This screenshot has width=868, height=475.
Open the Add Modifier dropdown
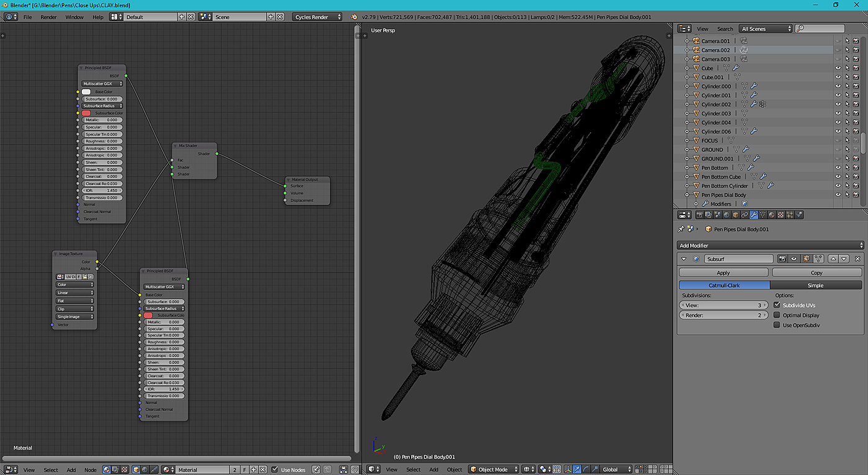(770, 246)
